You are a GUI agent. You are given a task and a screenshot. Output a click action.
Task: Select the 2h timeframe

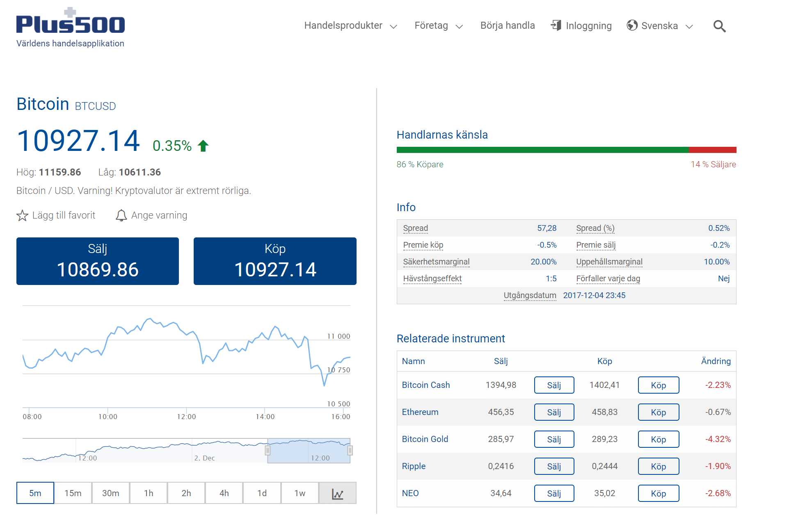pyautogui.click(x=186, y=493)
